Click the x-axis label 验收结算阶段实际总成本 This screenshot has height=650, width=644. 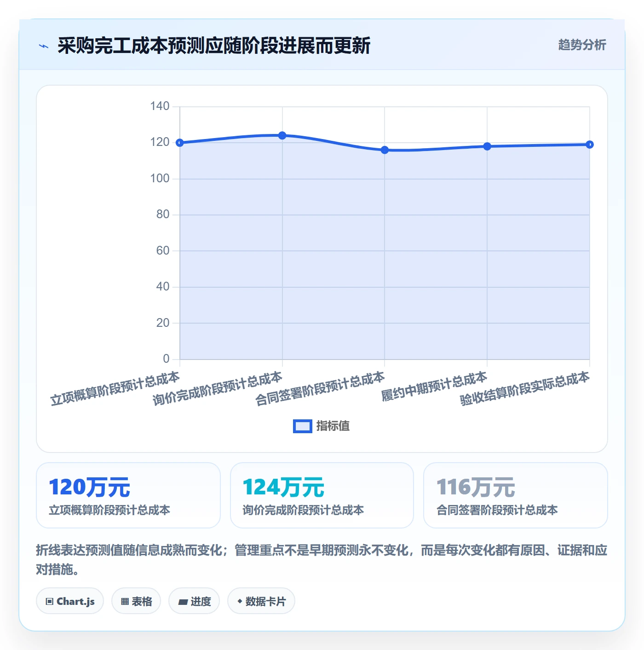click(x=525, y=389)
